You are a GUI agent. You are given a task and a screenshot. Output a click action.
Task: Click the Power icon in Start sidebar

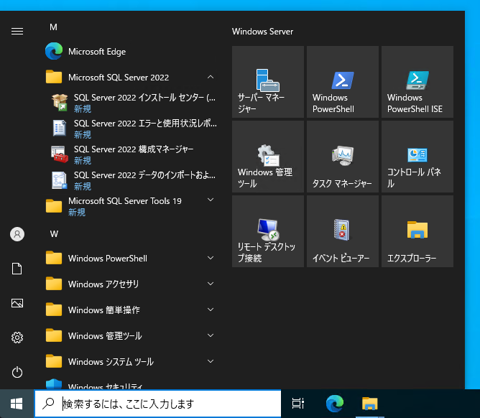[17, 372]
